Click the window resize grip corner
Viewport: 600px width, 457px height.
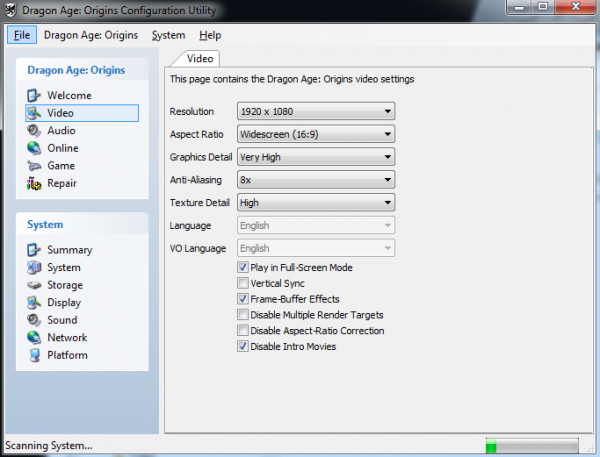[x=591, y=449]
